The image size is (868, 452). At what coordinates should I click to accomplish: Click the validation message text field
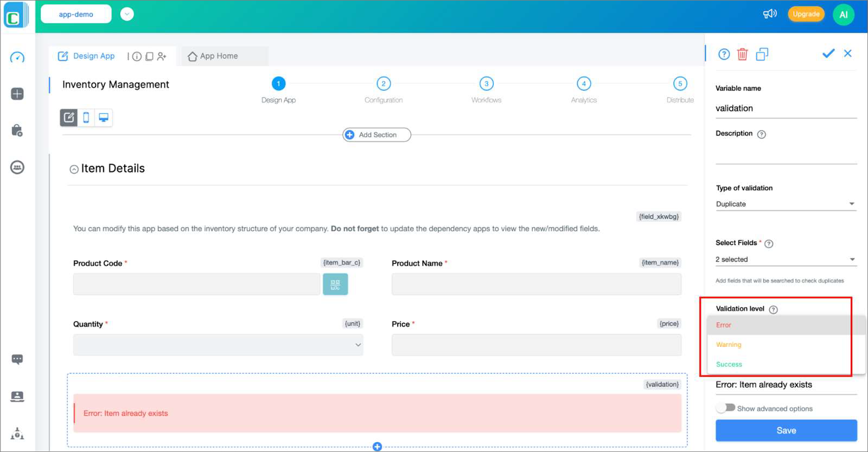point(786,385)
